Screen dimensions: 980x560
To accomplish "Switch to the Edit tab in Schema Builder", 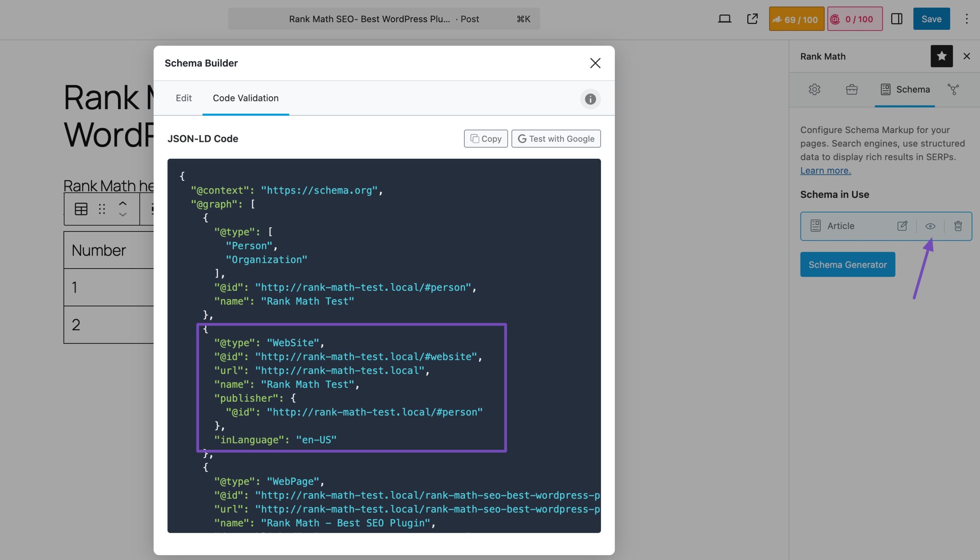I will point(183,98).
